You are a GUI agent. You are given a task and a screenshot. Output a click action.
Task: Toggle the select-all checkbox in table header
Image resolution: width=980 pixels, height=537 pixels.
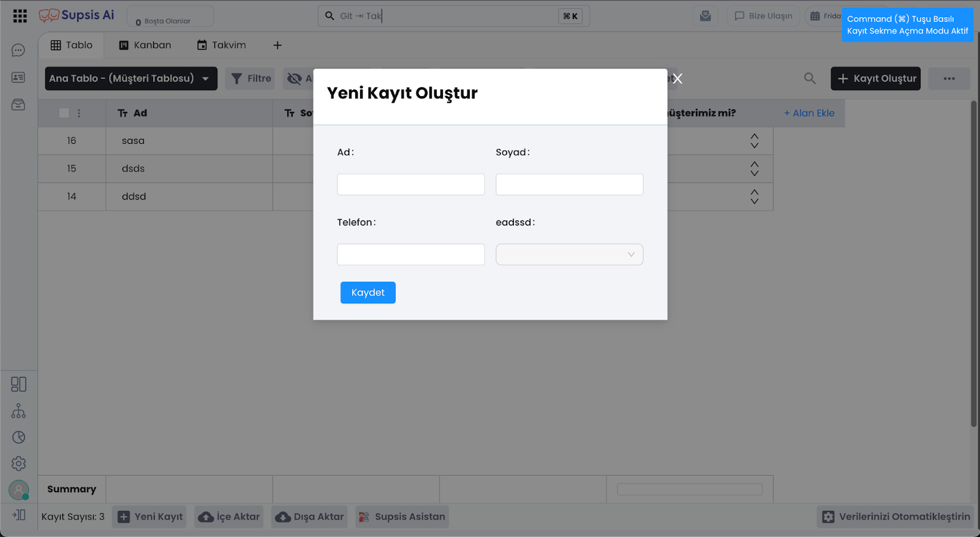[64, 113]
